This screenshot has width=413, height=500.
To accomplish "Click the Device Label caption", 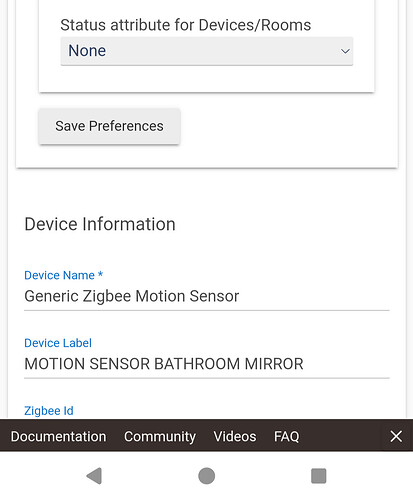I will (58, 343).
